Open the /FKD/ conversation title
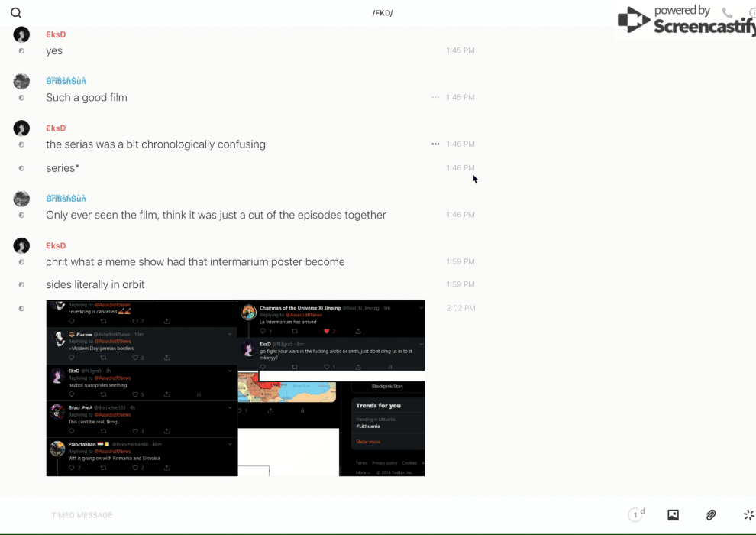This screenshot has width=756, height=535. 383,13
